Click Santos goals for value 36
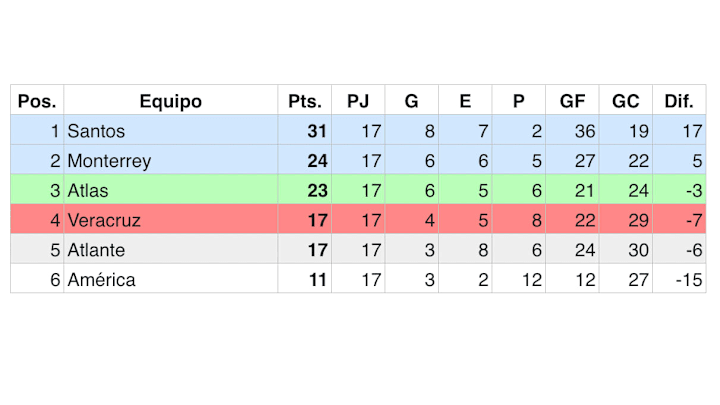The width and height of the screenshot is (720, 405). pos(585,131)
